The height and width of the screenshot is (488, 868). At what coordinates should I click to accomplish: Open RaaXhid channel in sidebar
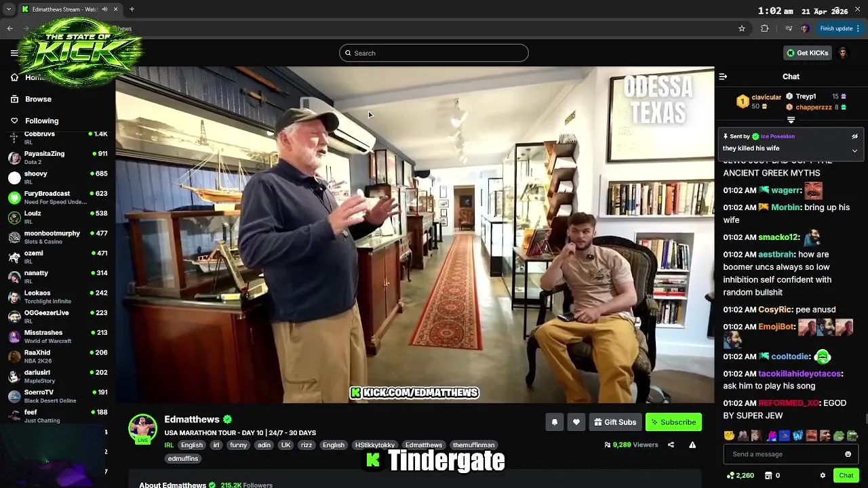pos(58,357)
